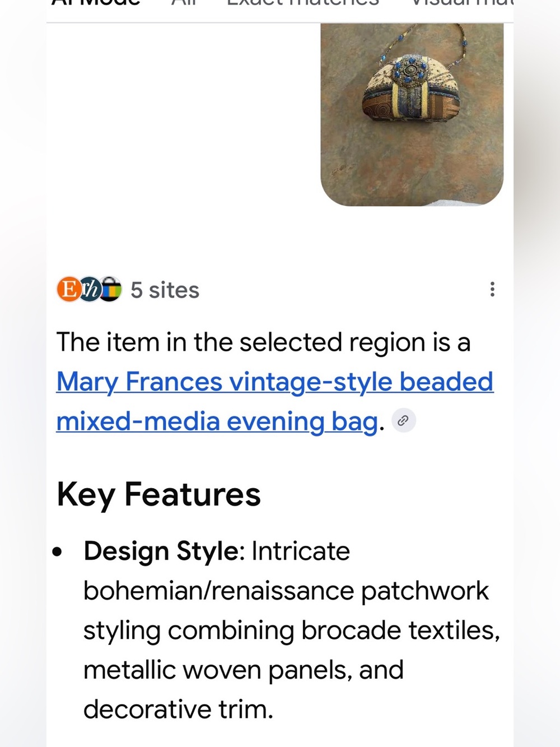560x747 pixels.
Task: Open the Visual matches tab
Action: point(462,3)
